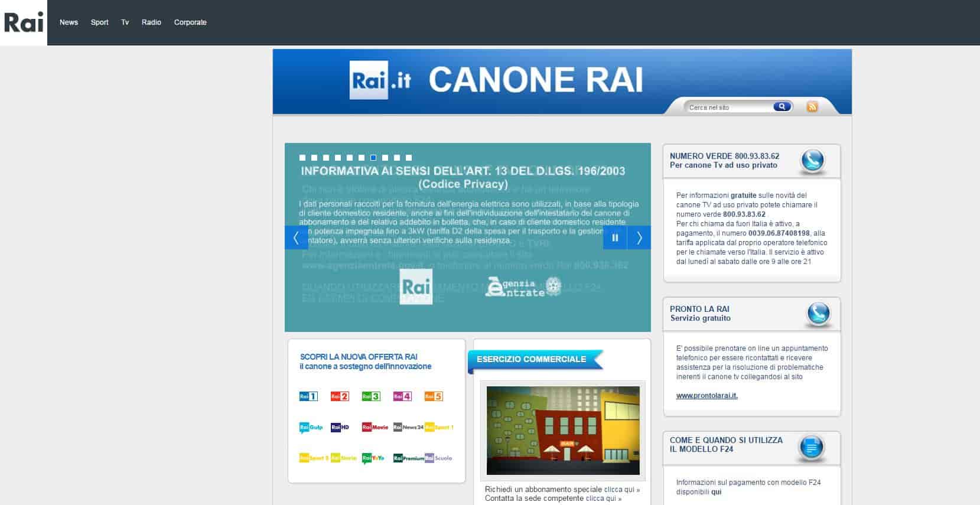980x505 pixels.
Task: Click the Rai News 24 logo
Action: 408,427
